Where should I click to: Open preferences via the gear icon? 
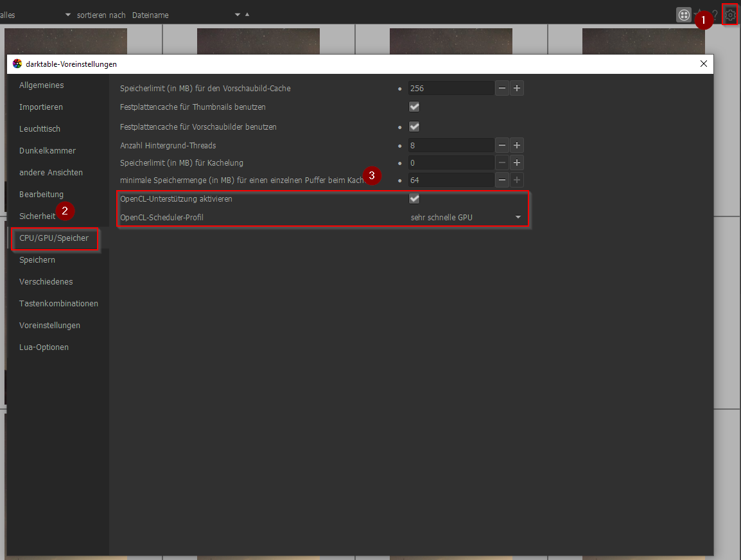730,15
